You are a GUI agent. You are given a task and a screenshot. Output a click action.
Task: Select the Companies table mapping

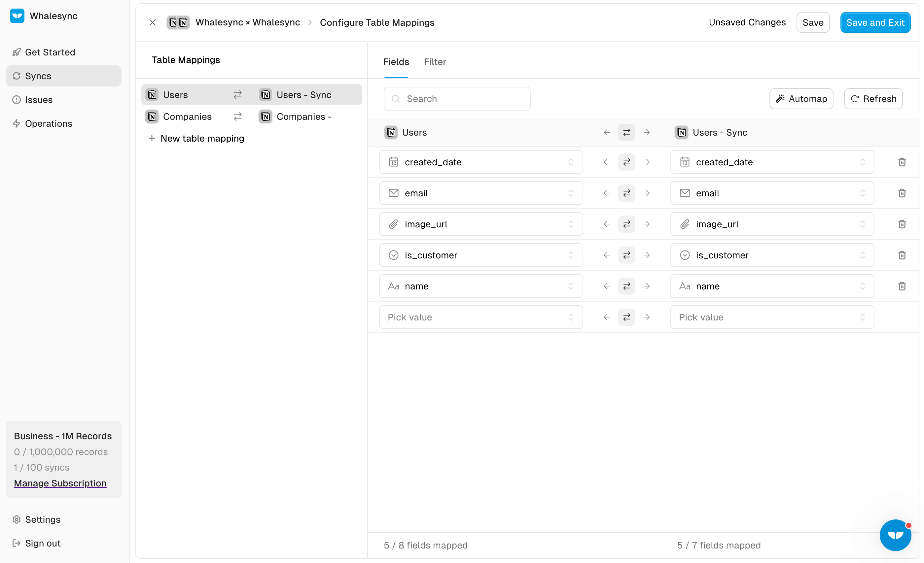(251, 116)
